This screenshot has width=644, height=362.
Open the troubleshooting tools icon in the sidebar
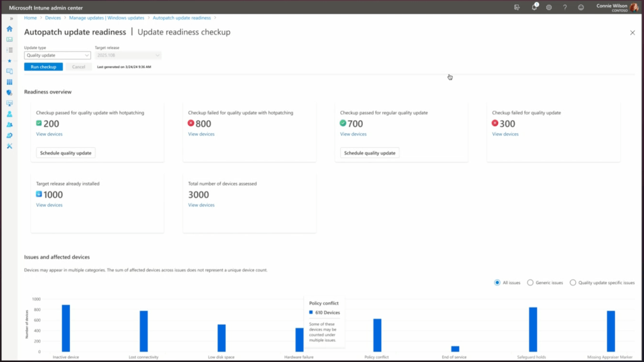pos(9,146)
